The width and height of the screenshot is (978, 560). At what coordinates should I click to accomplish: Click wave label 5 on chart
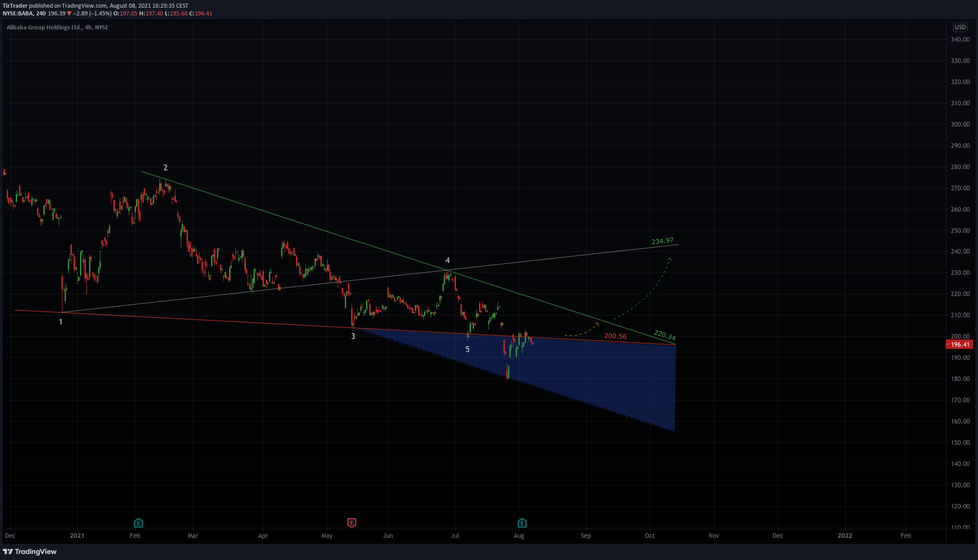(x=467, y=349)
